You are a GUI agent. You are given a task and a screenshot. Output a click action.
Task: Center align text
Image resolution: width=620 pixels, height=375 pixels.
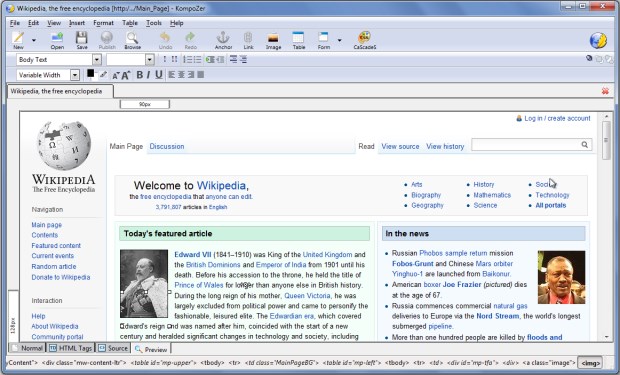(181, 75)
